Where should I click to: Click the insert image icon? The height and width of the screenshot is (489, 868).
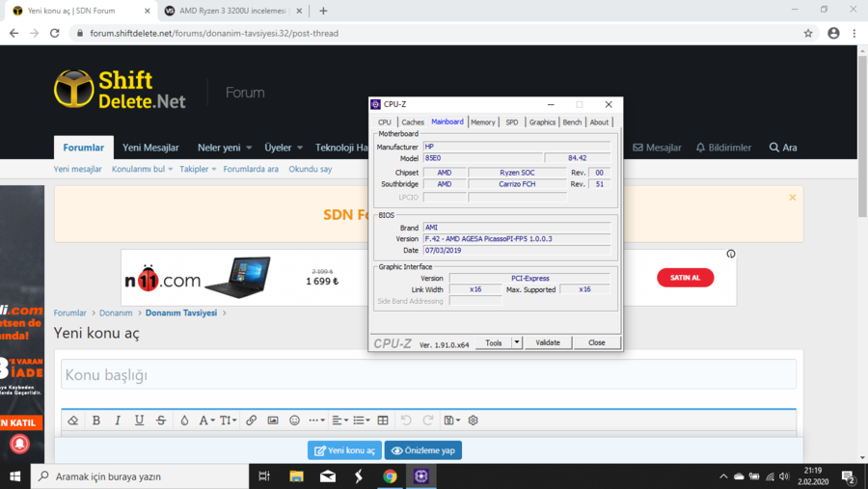(x=273, y=421)
